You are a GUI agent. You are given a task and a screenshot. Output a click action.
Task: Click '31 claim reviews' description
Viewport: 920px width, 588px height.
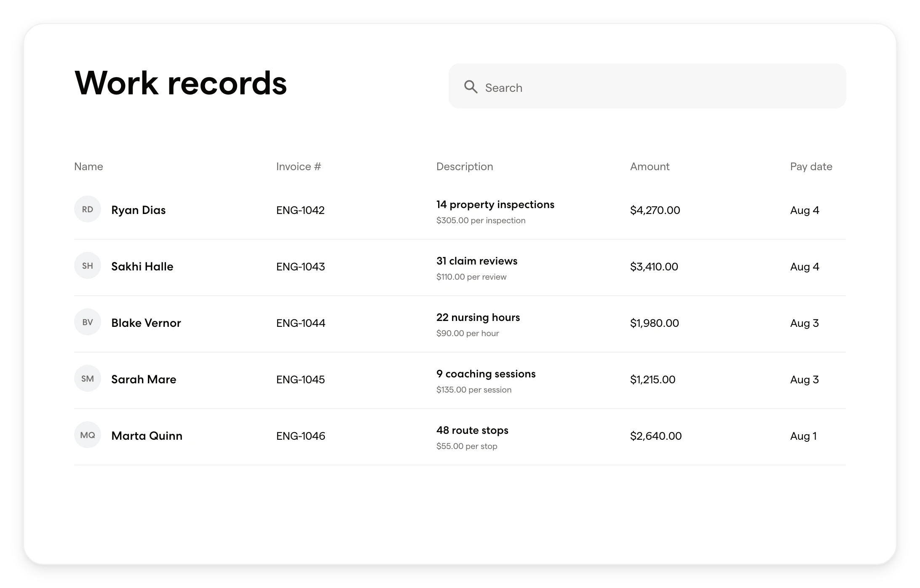(477, 261)
